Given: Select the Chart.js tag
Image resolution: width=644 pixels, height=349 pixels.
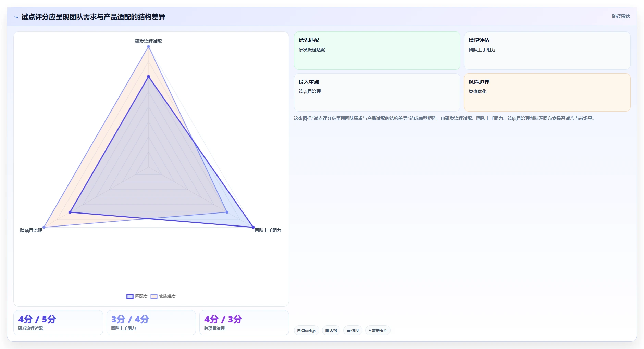Looking at the screenshot, I should (307, 331).
